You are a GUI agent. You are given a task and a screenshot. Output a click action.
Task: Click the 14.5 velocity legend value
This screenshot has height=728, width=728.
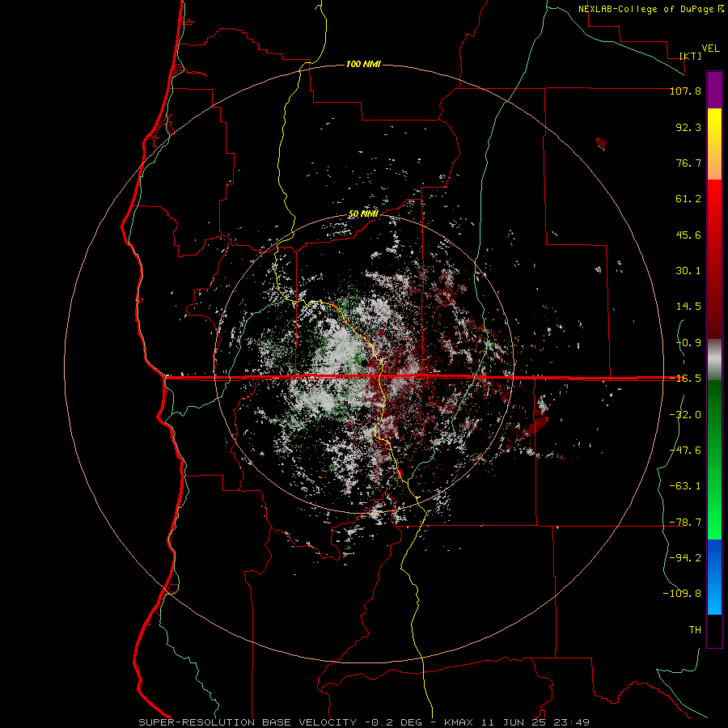[688, 307]
